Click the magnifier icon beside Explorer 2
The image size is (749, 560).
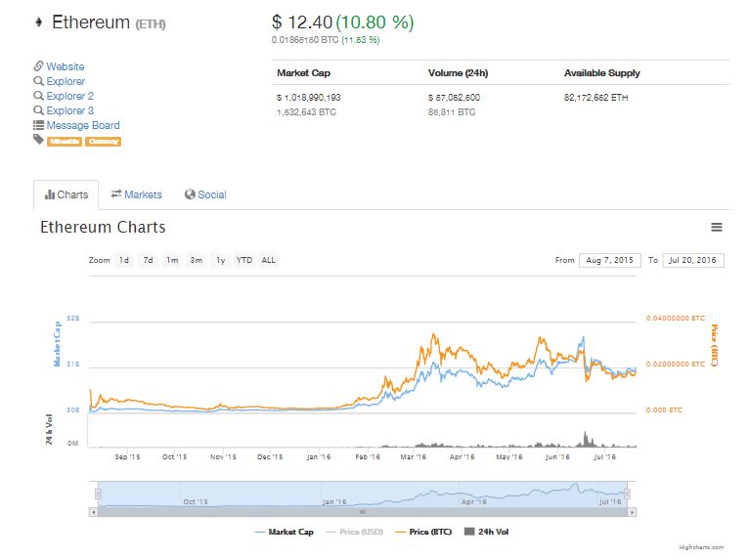tap(38, 96)
